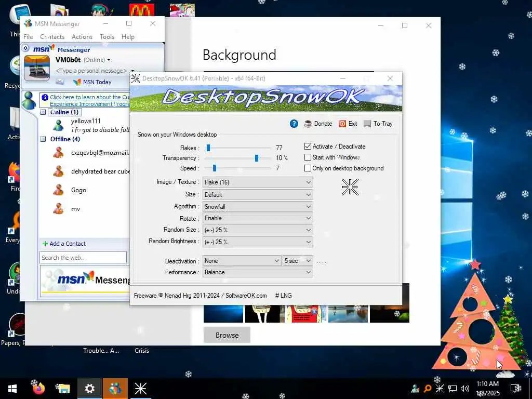Click Add a Contact in MSN Messenger
The image size is (532, 399).
tap(68, 244)
